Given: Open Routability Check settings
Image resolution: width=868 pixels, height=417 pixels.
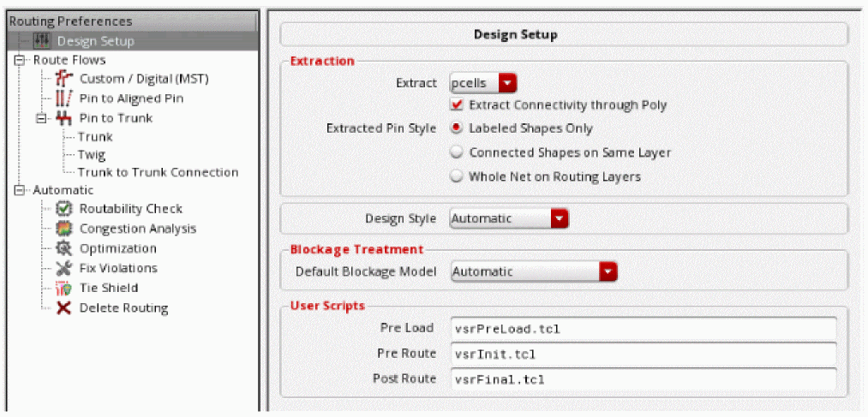Looking at the screenshot, I should click(130, 209).
